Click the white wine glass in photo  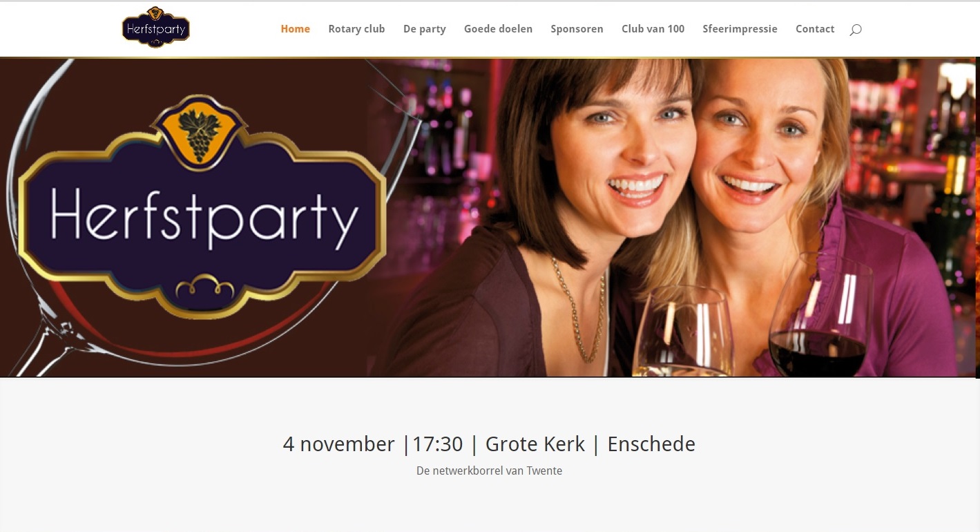[684, 332]
